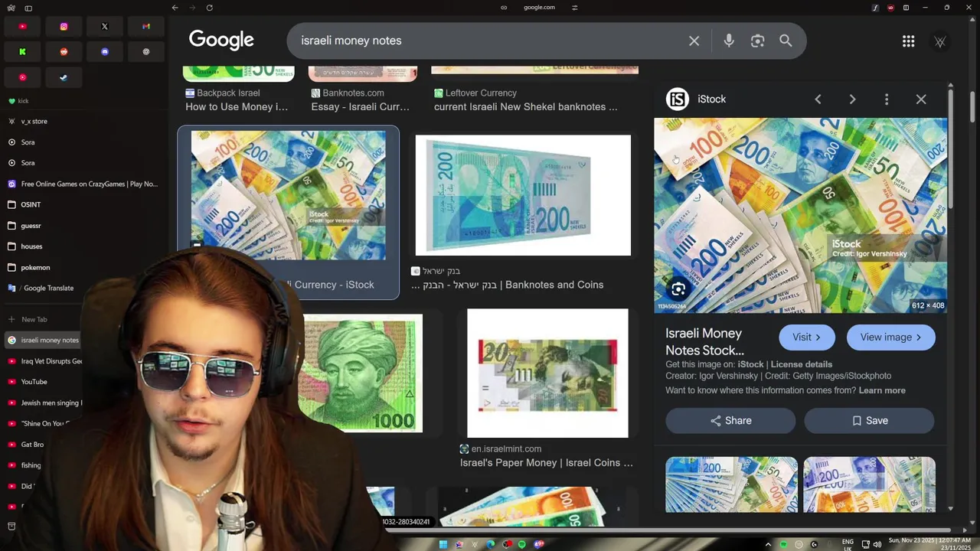Viewport: 980px width, 551px height.
Task: Open the Learn more link
Action: pyautogui.click(x=882, y=390)
